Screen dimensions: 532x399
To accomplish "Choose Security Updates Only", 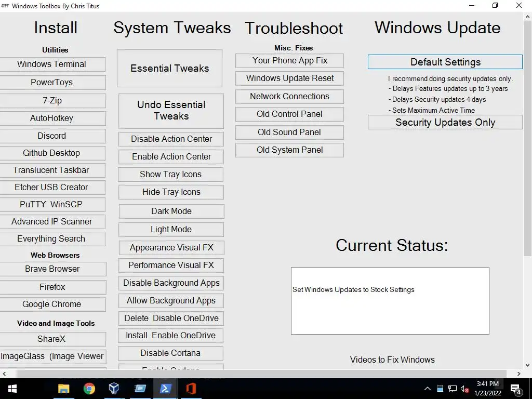I will 445,122.
